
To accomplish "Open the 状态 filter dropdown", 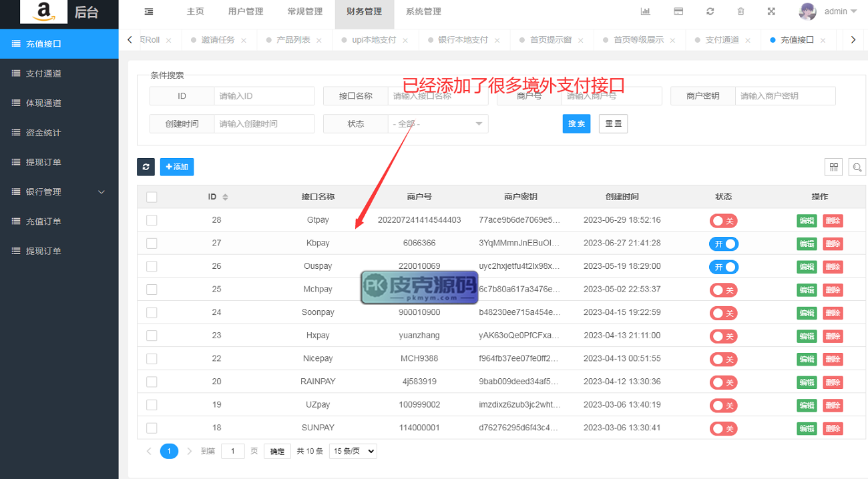I will coord(438,124).
